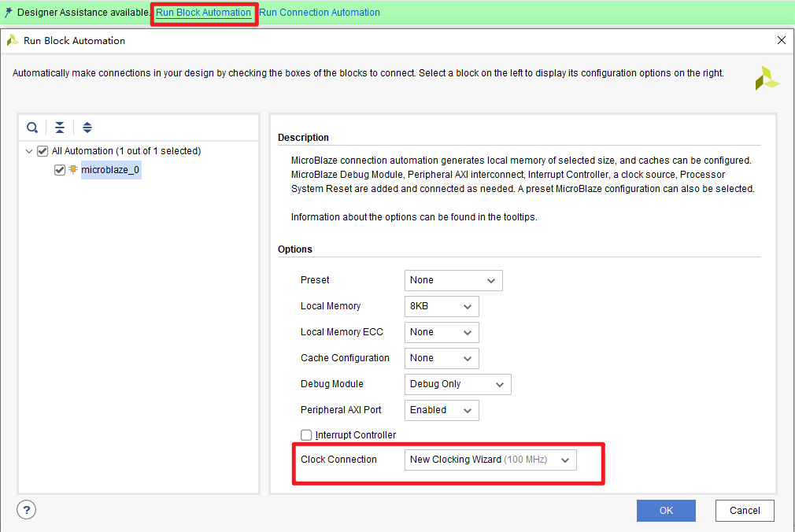Toggle the All Automation checkbox

coord(43,151)
